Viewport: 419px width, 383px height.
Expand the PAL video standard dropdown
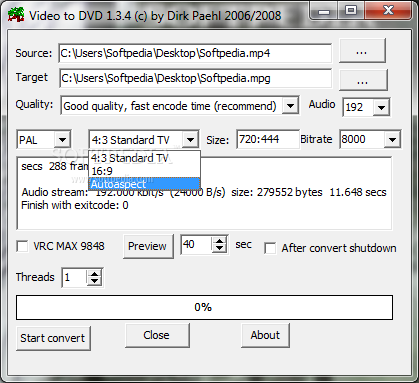[x=62, y=140]
